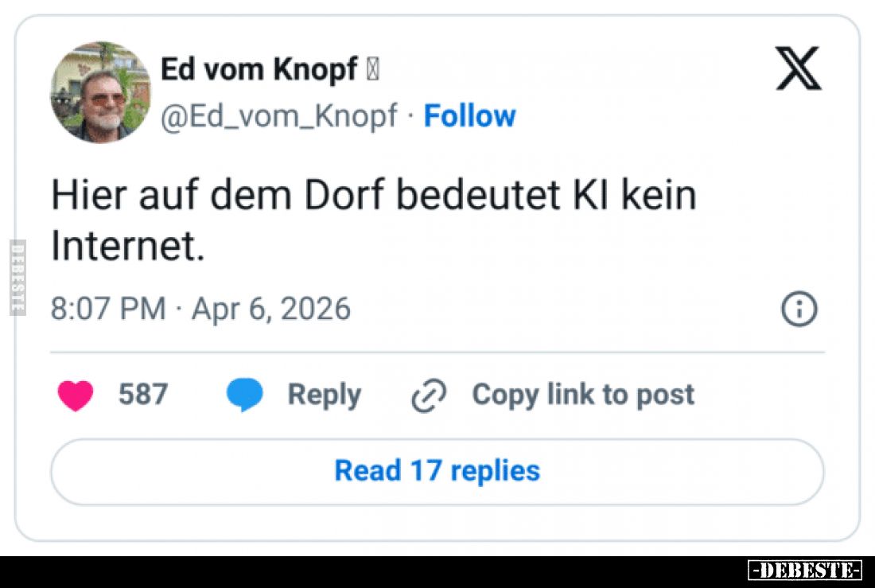Expand the replies section below the tweet
Image resolution: width=875 pixels, height=588 pixels.
(x=437, y=470)
